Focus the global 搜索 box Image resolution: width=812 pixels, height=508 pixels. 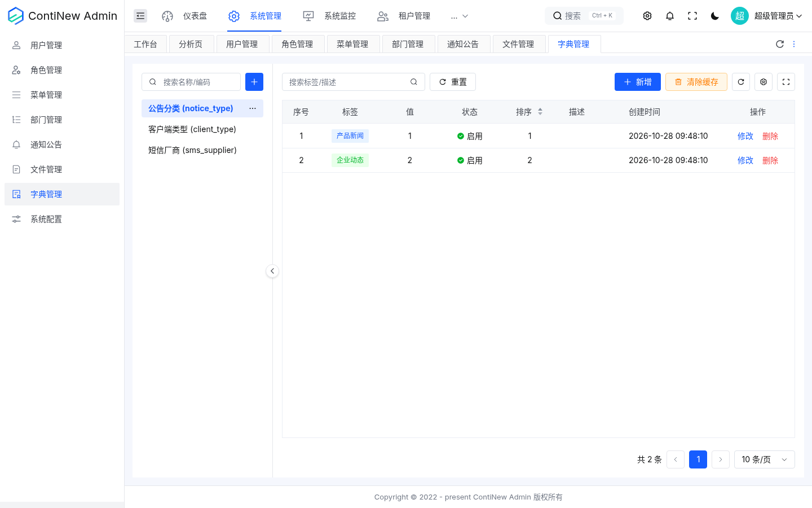584,16
